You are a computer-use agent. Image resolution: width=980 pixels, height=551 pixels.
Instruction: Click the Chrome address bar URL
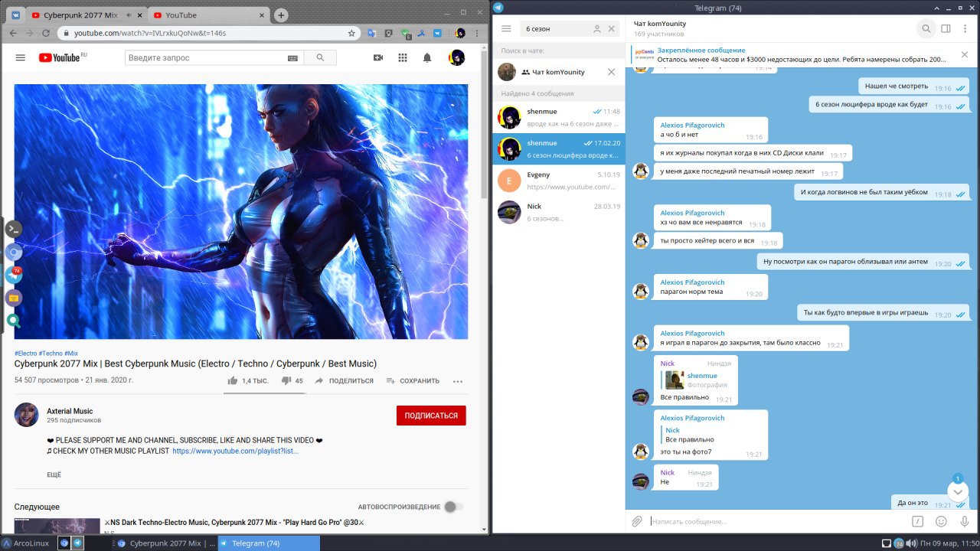[x=150, y=33]
